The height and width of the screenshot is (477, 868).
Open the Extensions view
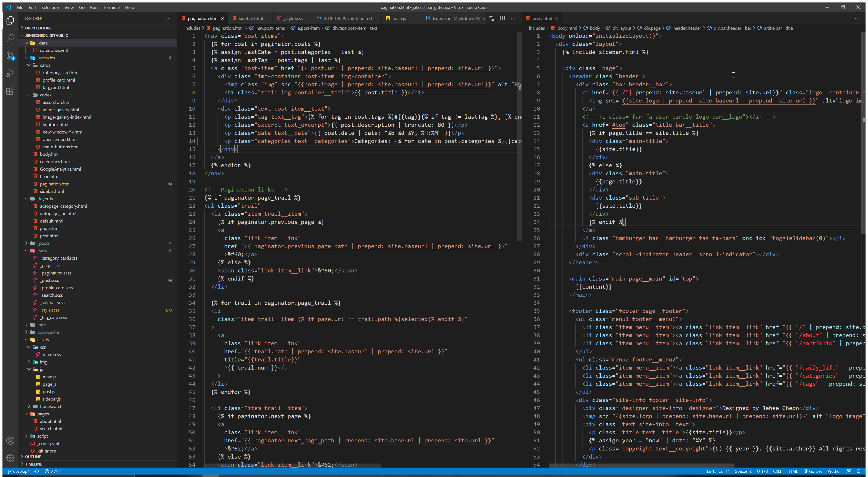pyautogui.click(x=10, y=91)
